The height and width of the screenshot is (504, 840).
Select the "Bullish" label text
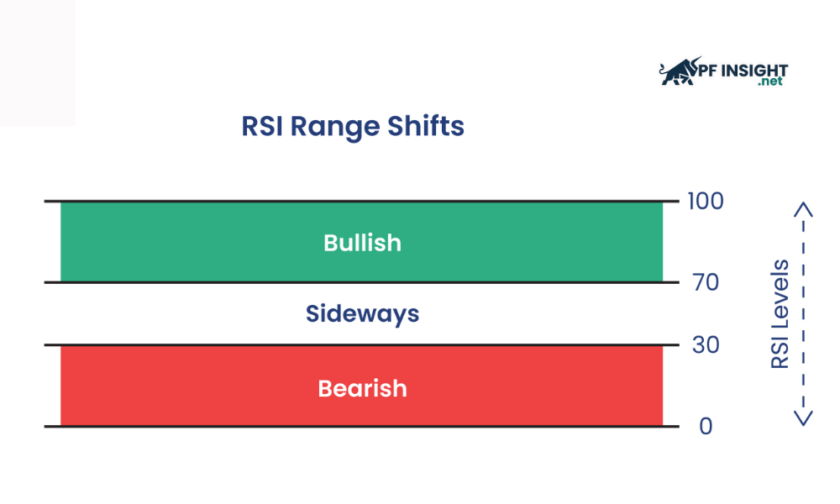click(362, 243)
